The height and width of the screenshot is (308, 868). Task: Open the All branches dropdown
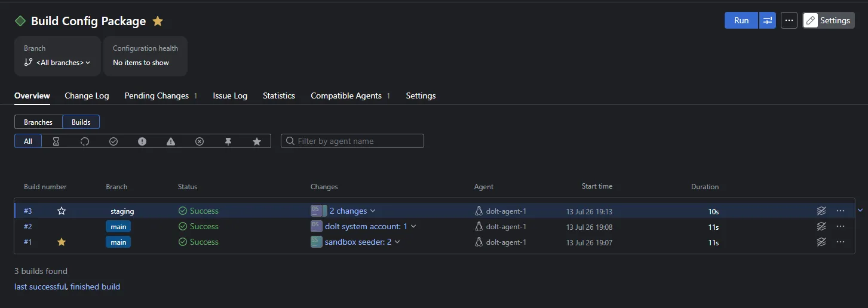pyautogui.click(x=57, y=63)
